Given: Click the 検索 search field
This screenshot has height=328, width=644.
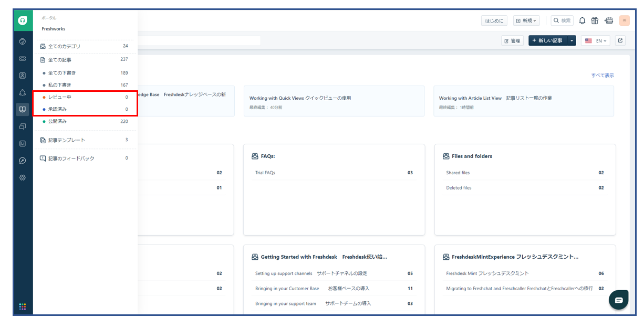Looking at the screenshot, I should click(562, 20).
